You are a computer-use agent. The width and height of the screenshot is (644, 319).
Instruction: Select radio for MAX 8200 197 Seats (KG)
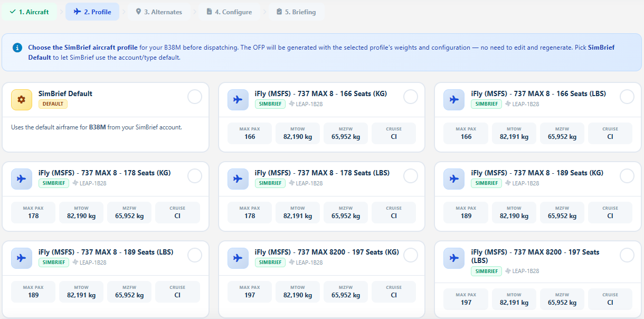coord(411,255)
